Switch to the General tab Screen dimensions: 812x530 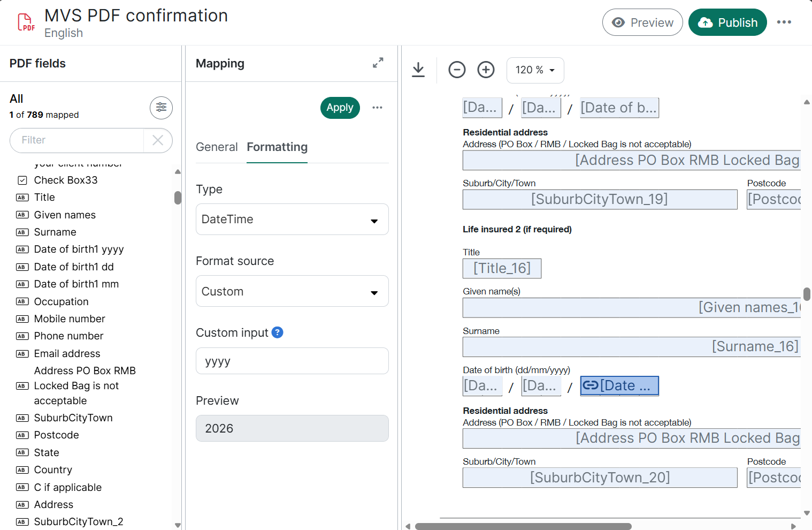pos(217,147)
